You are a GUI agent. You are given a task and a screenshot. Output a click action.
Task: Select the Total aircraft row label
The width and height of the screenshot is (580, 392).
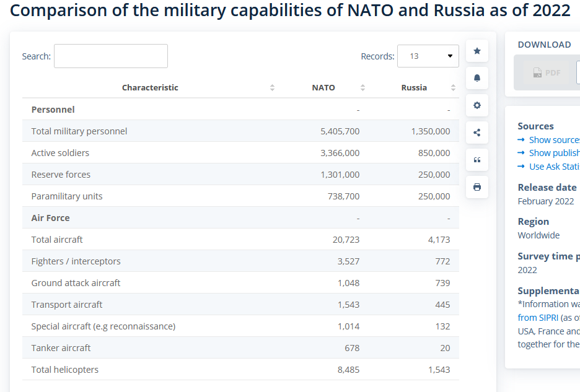[x=57, y=240]
